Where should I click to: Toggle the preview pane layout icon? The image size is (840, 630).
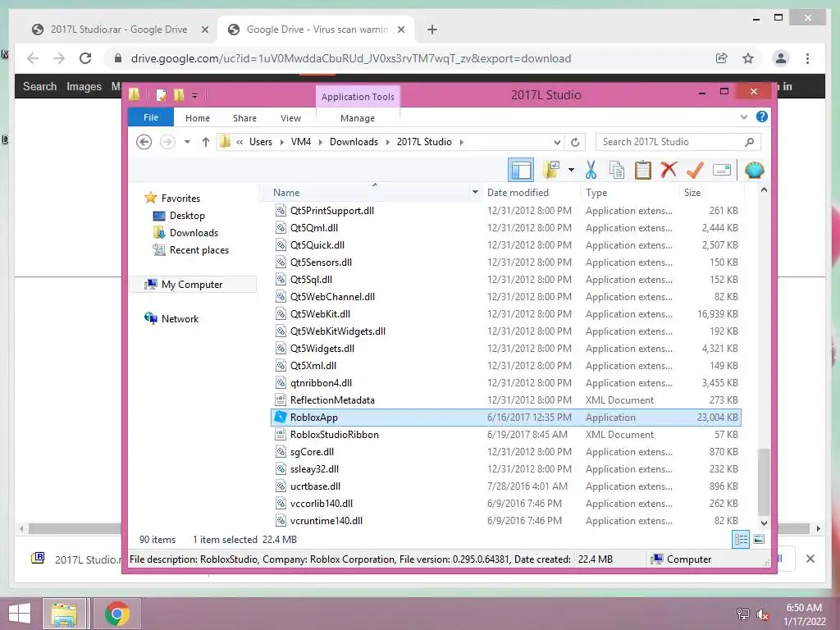[x=521, y=170]
